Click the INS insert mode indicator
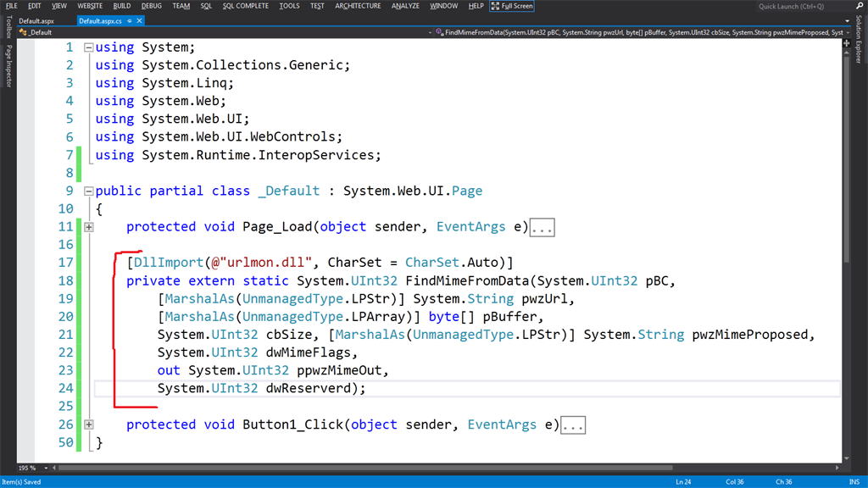 tap(854, 482)
